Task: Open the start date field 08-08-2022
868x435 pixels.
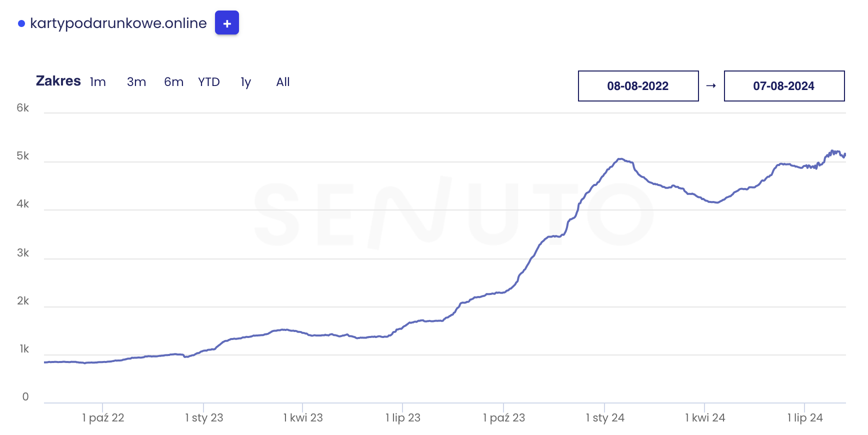Action: tap(638, 86)
